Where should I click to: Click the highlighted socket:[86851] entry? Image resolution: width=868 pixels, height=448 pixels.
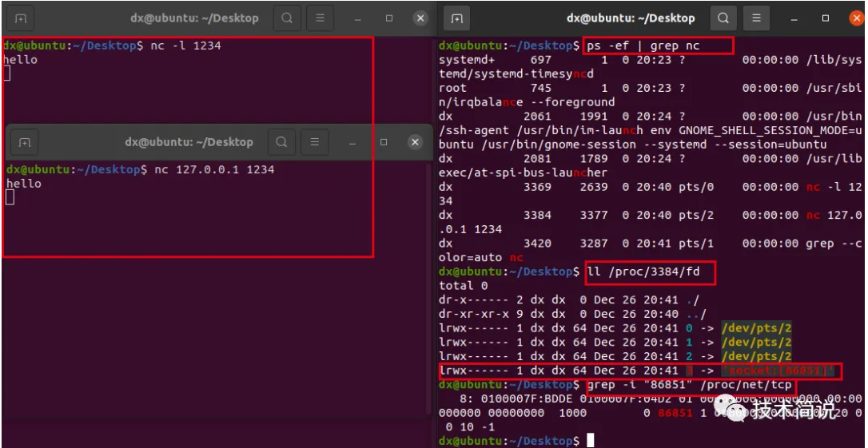(778, 371)
